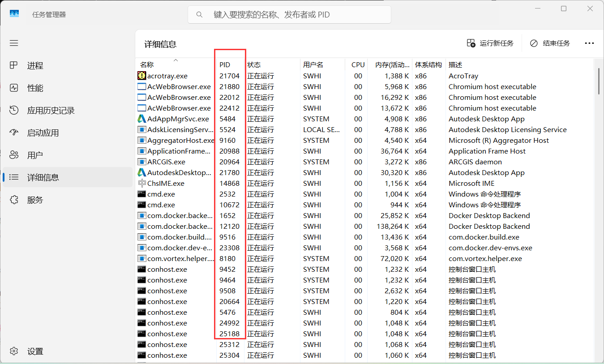
Task: Click the icon of AcWebBrowser.exe with PID 22012
Action: coord(141,97)
